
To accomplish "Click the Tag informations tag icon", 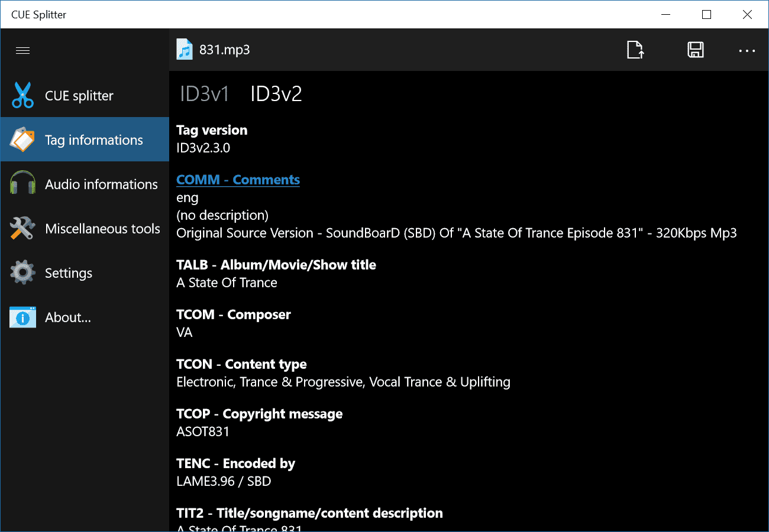I will click(x=22, y=140).
